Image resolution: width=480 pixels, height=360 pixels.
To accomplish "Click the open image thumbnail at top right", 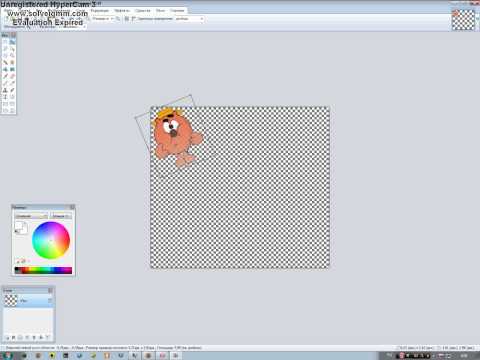I will pyautogui.click(x=463, y=20).
